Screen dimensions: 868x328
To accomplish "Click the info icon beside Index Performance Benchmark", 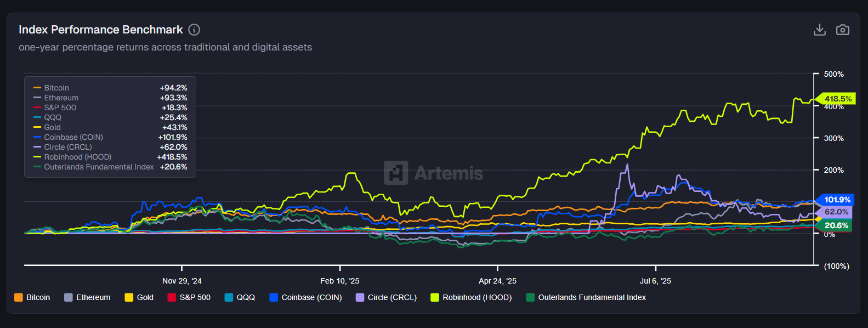I will 194,30.
